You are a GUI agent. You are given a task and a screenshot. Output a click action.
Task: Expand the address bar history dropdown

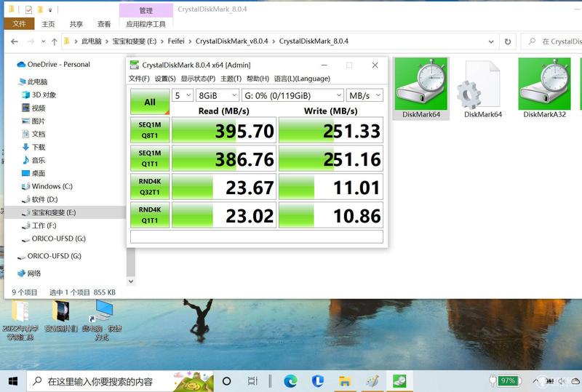[x=491, y=41]
